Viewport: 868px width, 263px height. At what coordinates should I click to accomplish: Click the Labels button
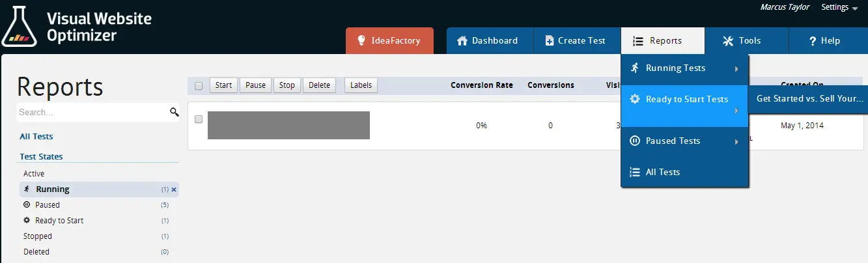(361, 85)
